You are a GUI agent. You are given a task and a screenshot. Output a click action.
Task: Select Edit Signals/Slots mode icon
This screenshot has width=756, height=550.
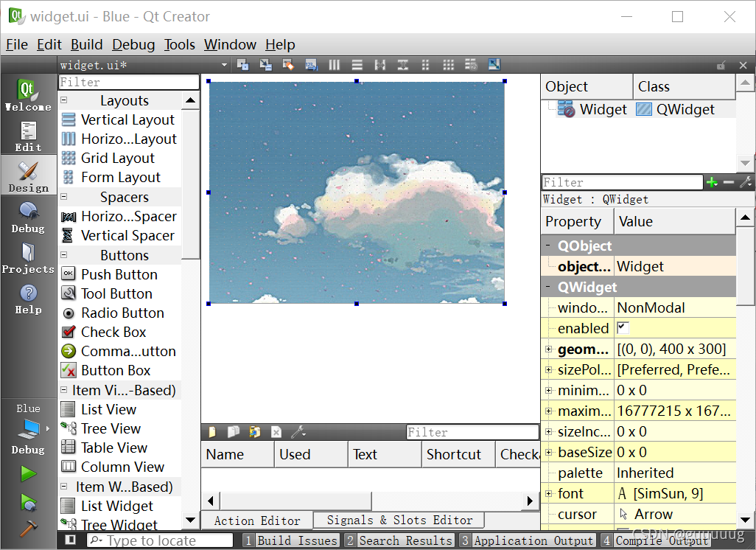(x=266, y=65)
